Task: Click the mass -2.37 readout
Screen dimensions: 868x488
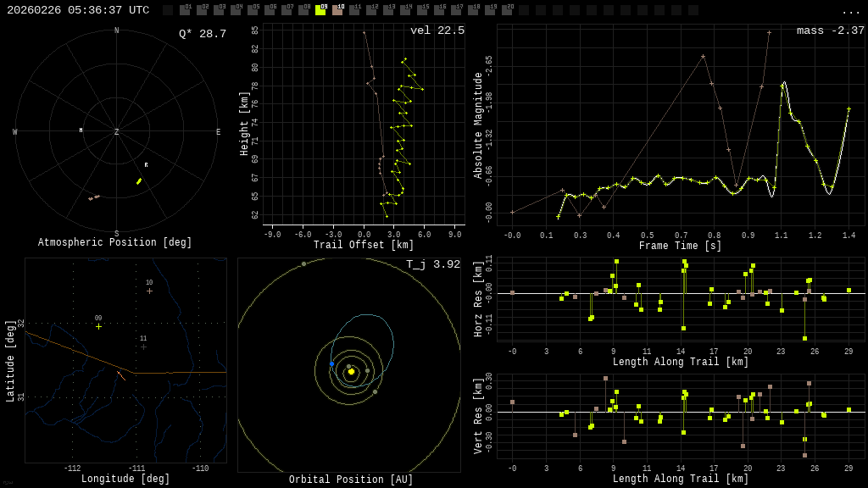Action: (830, 30)
